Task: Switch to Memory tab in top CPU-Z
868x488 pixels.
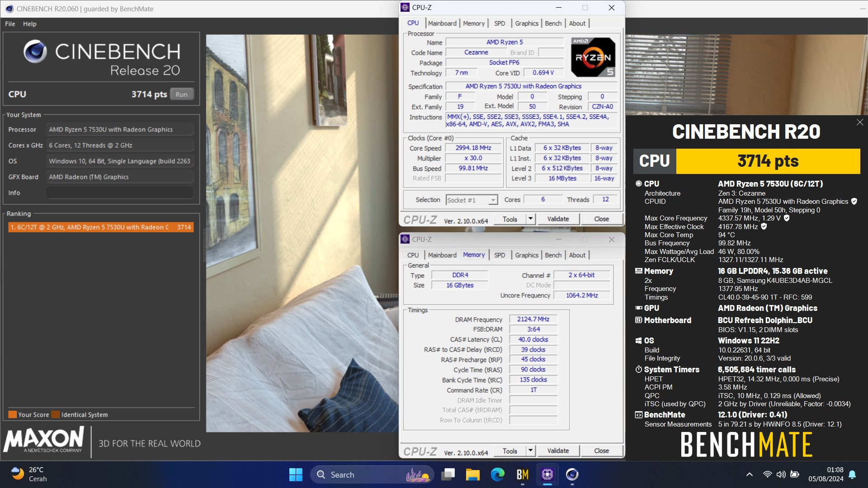Action: pyautogui.click(x=473, y=23)
